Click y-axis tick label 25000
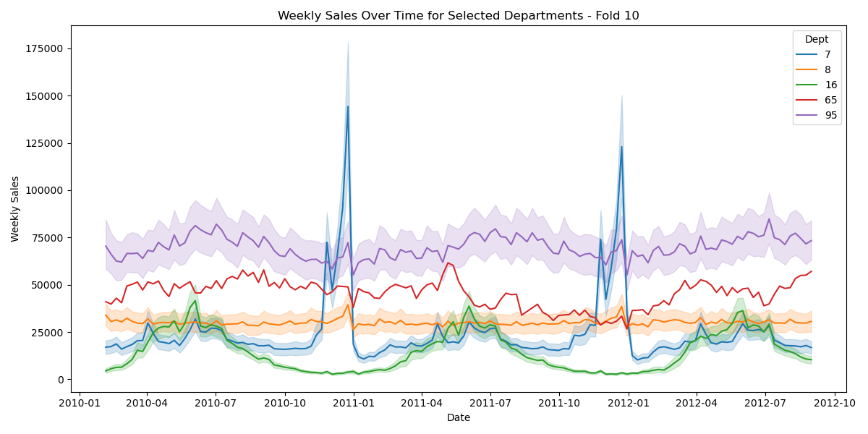 click(x=48, y=333)
